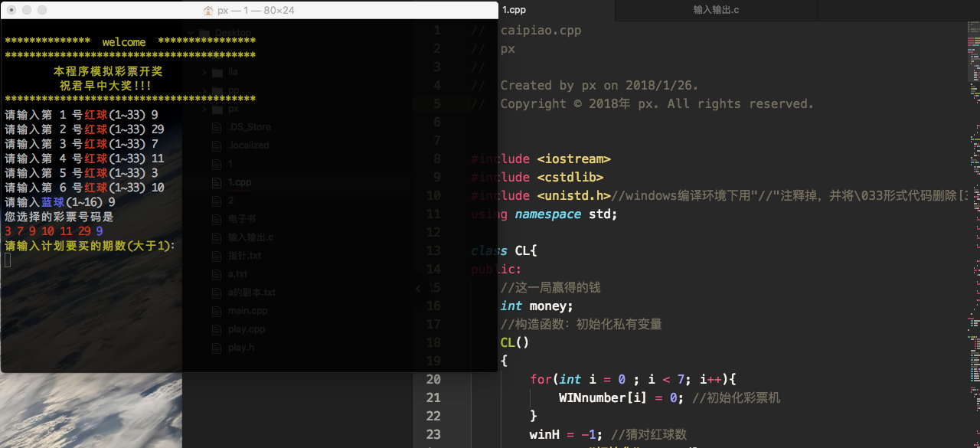Click the '请输入第 4 号红球' line in Terminal
The width and height of the screenshot is (980, 448).
84,159
